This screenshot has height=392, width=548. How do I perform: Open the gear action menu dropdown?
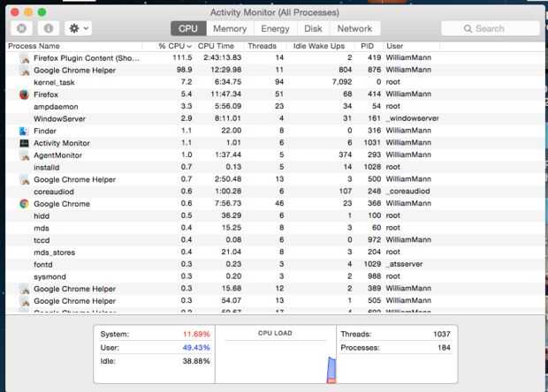79,28
